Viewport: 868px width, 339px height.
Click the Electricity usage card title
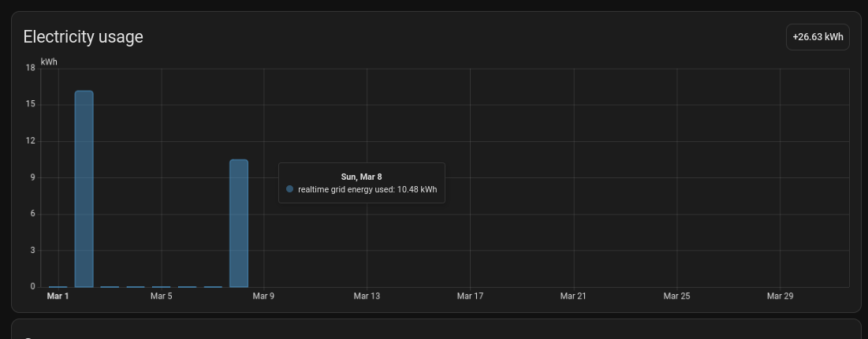(x=83, y=37)
